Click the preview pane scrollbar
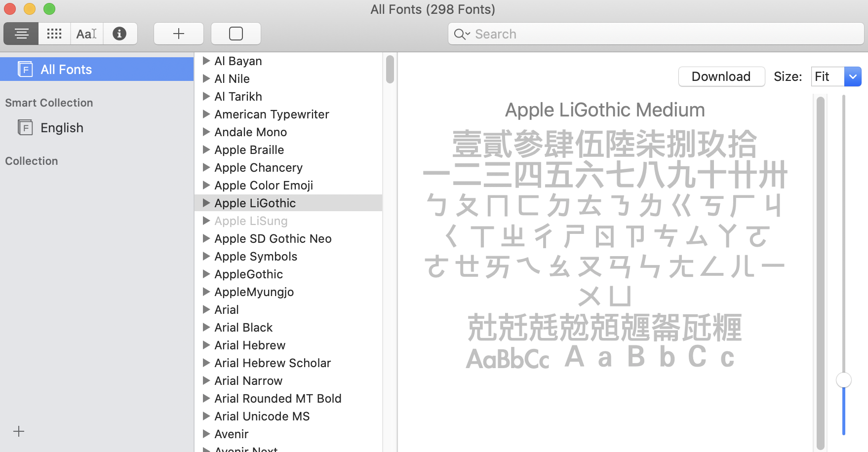This screenshot has width=868, height=452. [x=821, y=273]
